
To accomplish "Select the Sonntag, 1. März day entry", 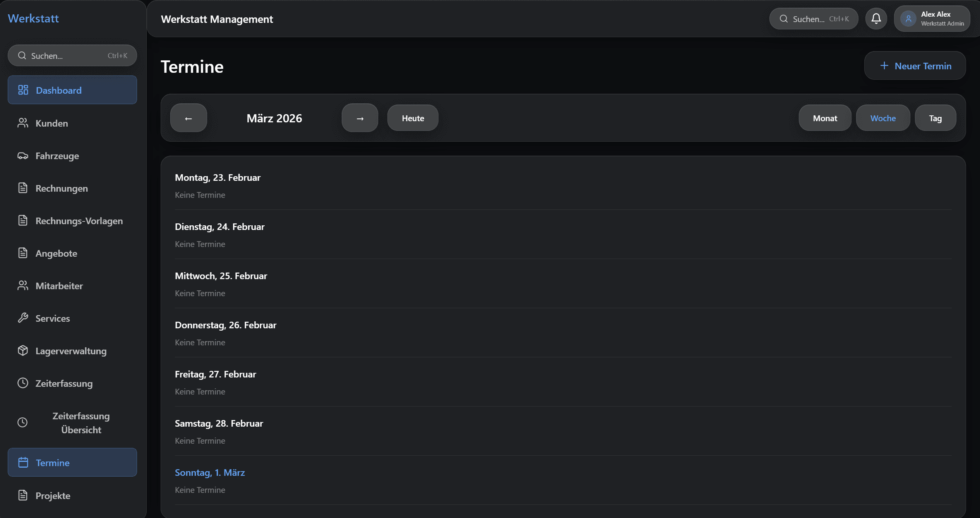I will click(210, 473).
